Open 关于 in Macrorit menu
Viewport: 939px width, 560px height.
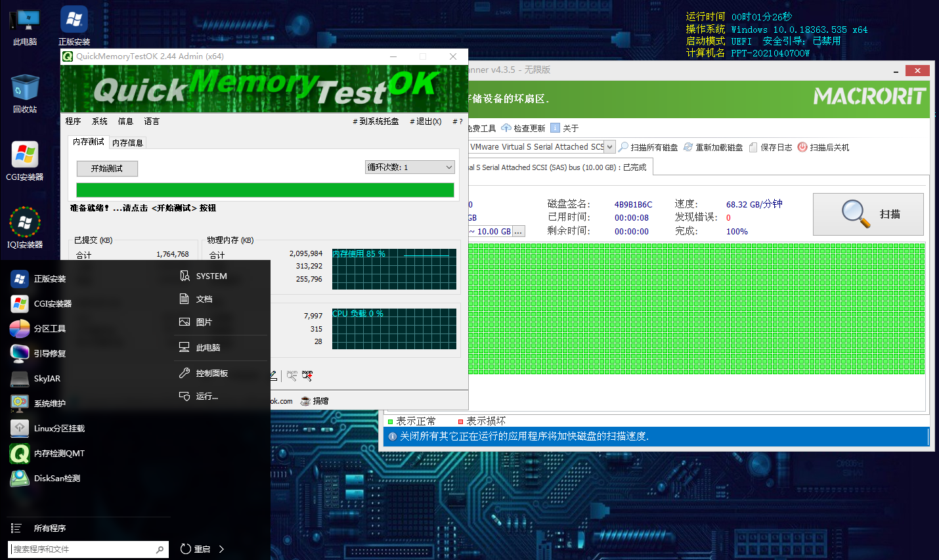pos(565,128)
